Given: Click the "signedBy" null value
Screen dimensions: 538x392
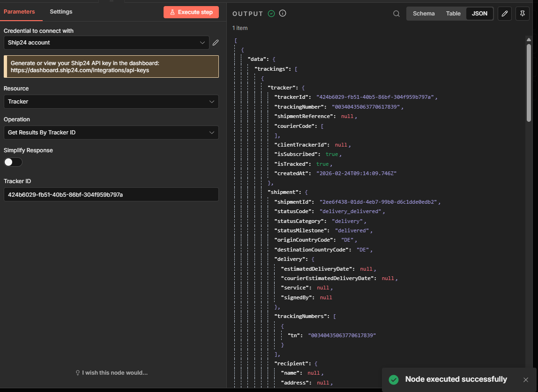Looking at the screenshot, I should (x=326, y=297).
